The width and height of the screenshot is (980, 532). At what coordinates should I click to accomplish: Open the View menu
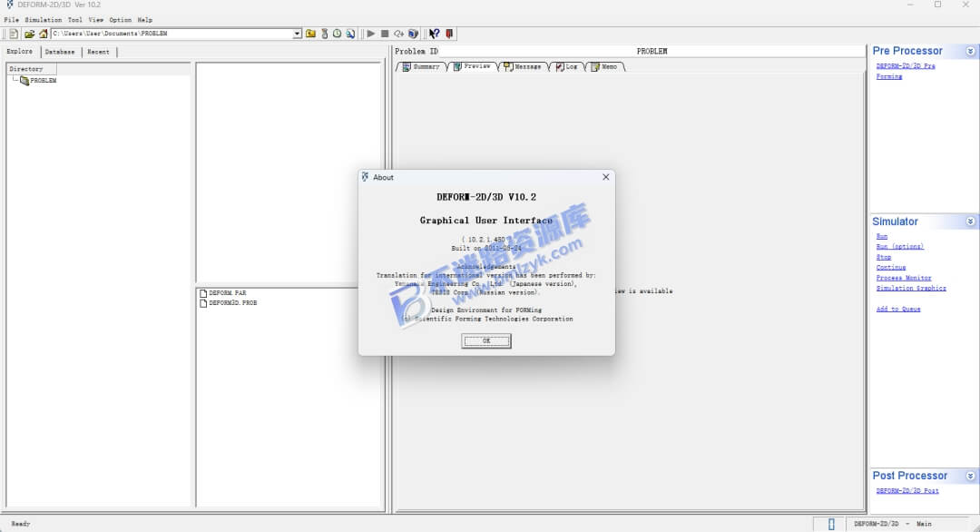click(95, 20)
